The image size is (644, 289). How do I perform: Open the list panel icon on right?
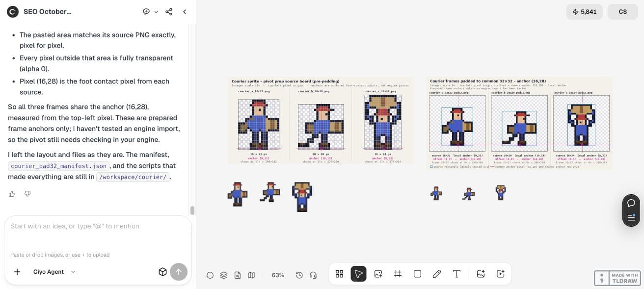(631, 217)
